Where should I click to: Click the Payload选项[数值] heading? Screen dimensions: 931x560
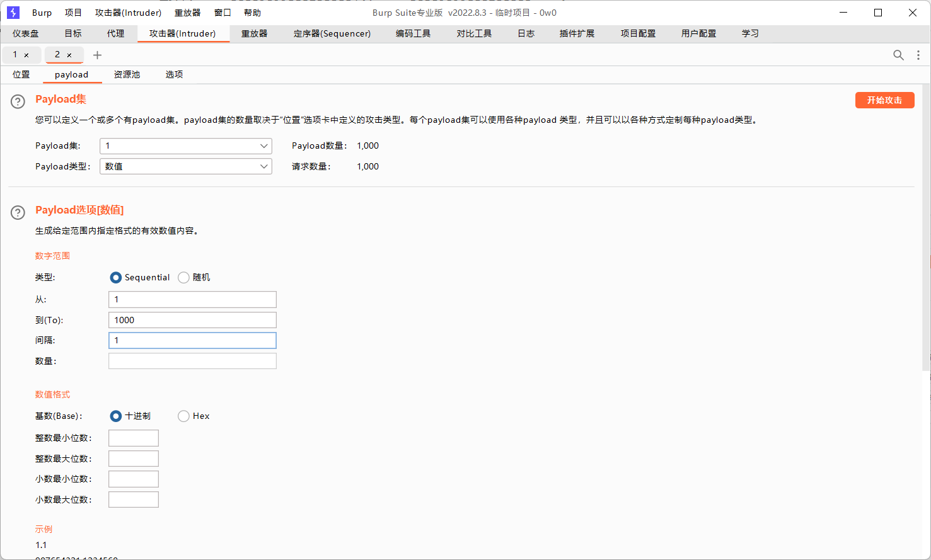click(79, 210)
